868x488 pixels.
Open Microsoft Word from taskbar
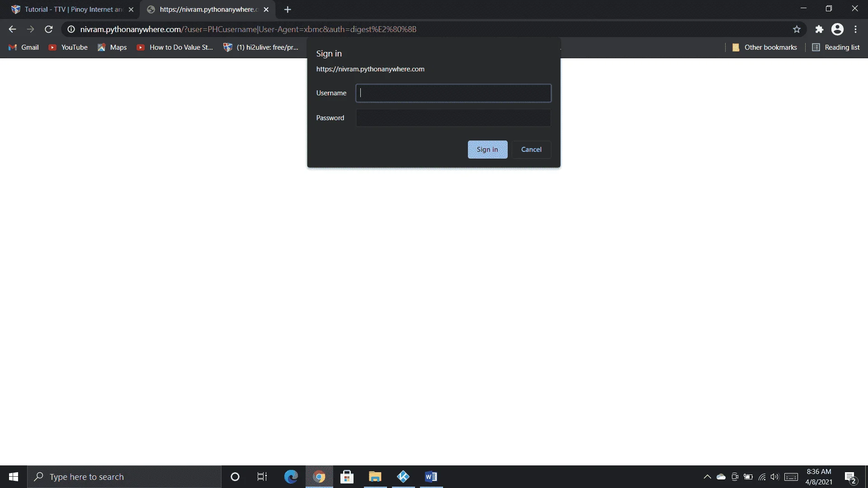(x=431, y=477)
